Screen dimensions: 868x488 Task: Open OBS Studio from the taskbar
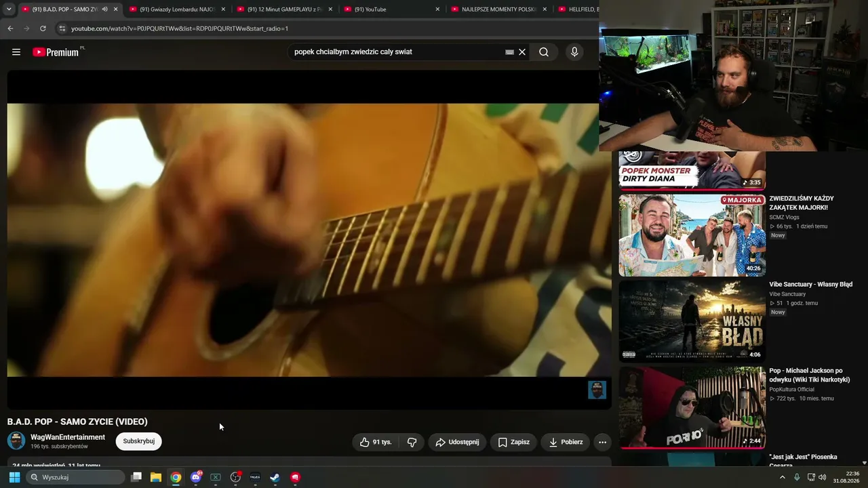(x=235, y=477)
